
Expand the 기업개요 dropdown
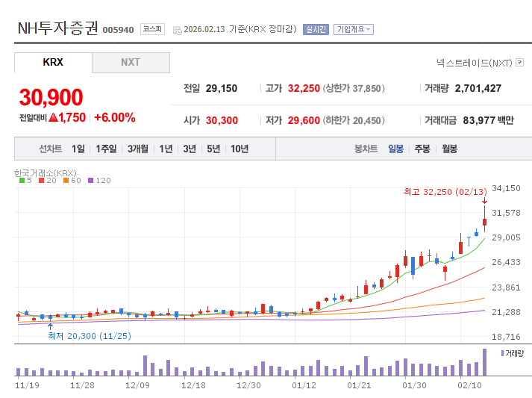click(x=354, y=30)
